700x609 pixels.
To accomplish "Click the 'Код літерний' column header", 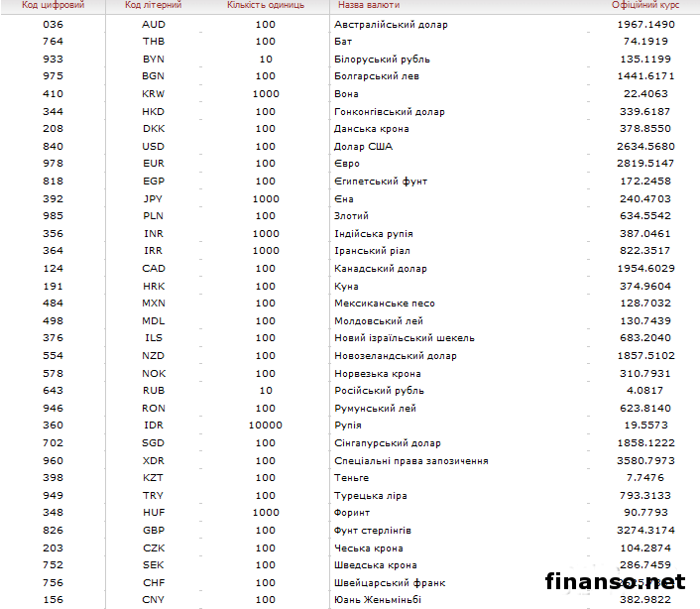I will click(154, 6).
